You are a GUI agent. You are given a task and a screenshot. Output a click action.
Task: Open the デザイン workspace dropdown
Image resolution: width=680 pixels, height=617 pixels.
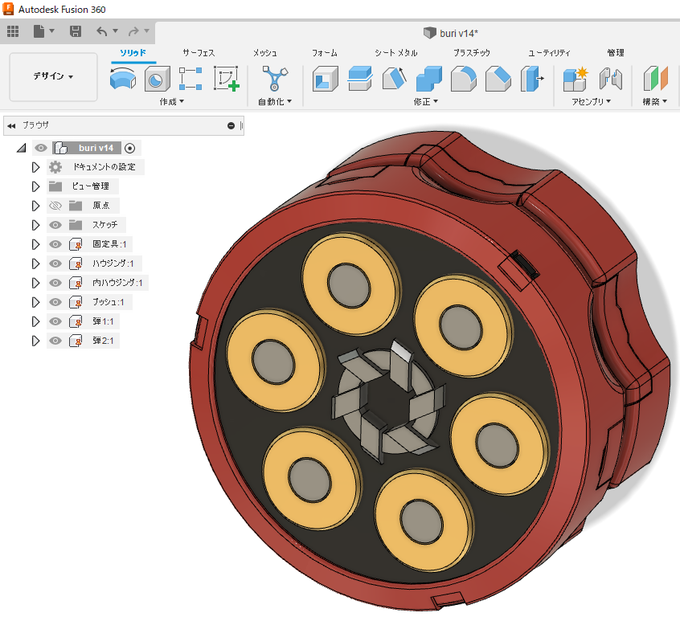pyautogui.click(x=53, y=77)
